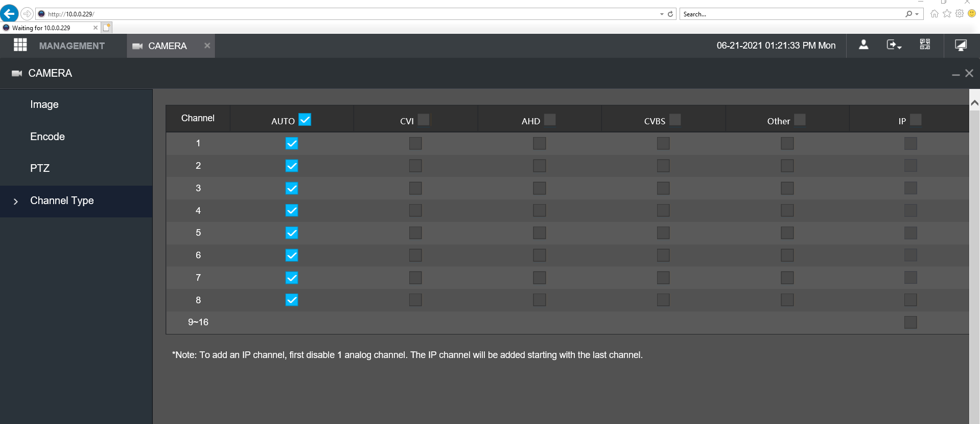980x424 pixels.
Task: Uncheck AUTO for channel 4
Action: 292,210
